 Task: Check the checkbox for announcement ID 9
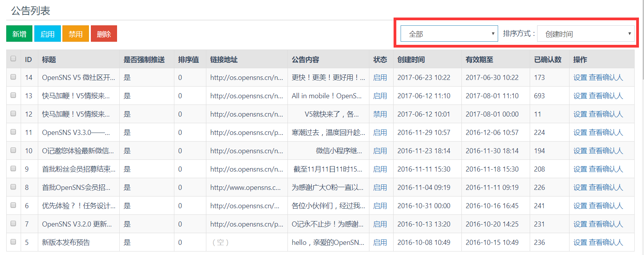point(13,168)
